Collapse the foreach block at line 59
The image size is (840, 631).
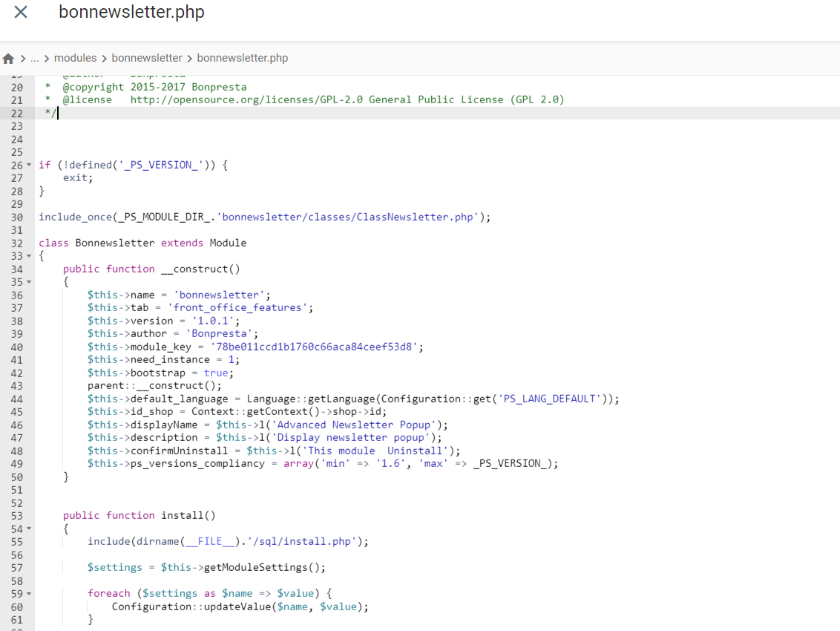[29, 593]
